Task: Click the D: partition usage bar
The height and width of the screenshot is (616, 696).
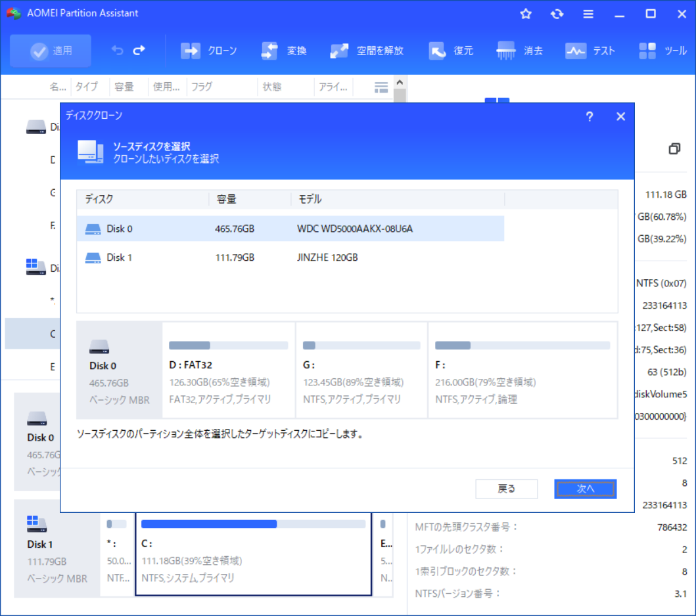Action: point(229,345)
